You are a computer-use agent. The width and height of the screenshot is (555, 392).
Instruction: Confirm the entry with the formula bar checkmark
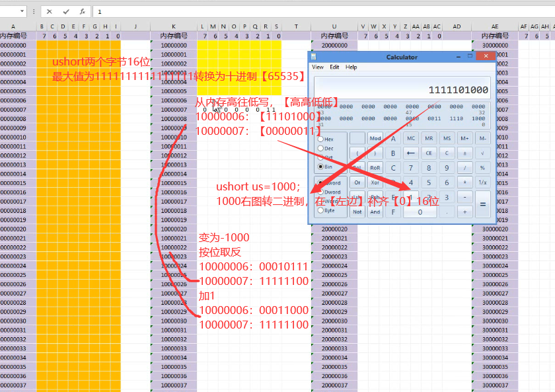pos(66,12)
